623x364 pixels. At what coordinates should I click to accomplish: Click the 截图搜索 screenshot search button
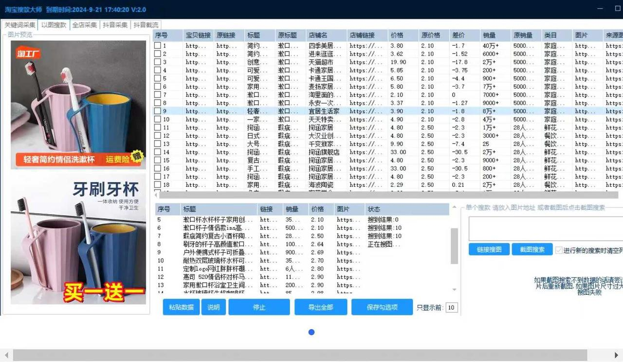click(532, 250)
